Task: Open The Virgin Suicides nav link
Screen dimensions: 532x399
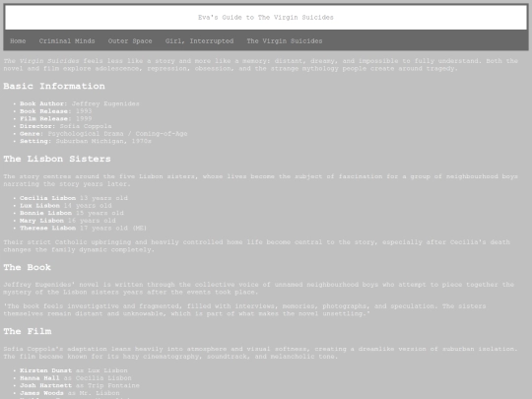Action: pos(285,41)
